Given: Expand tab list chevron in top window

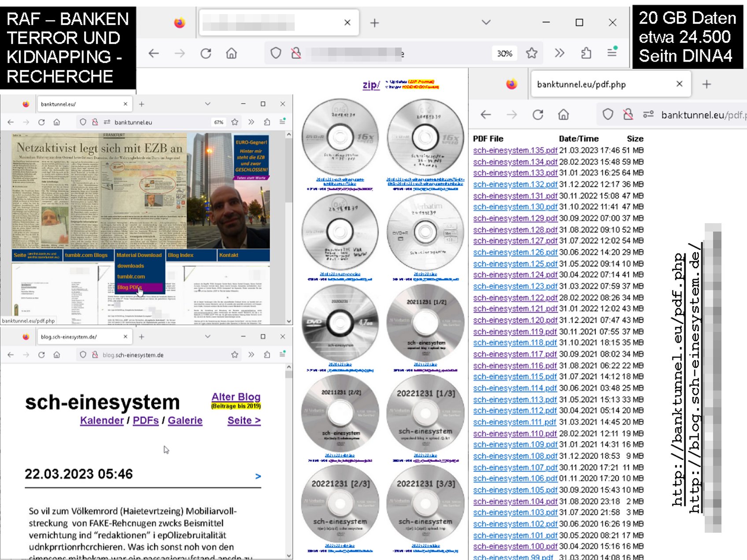Looking at the screenshot, I should (x=486, y=22).
